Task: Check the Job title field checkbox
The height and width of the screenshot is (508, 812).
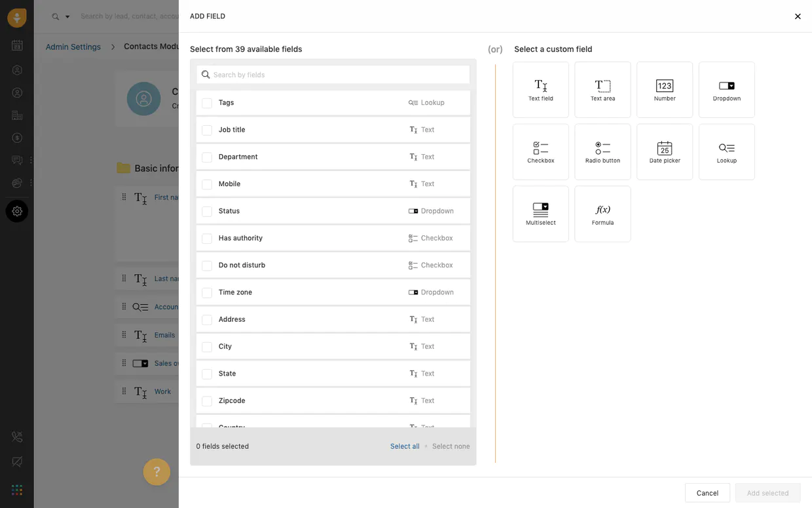Action: (x=207, y=130)
